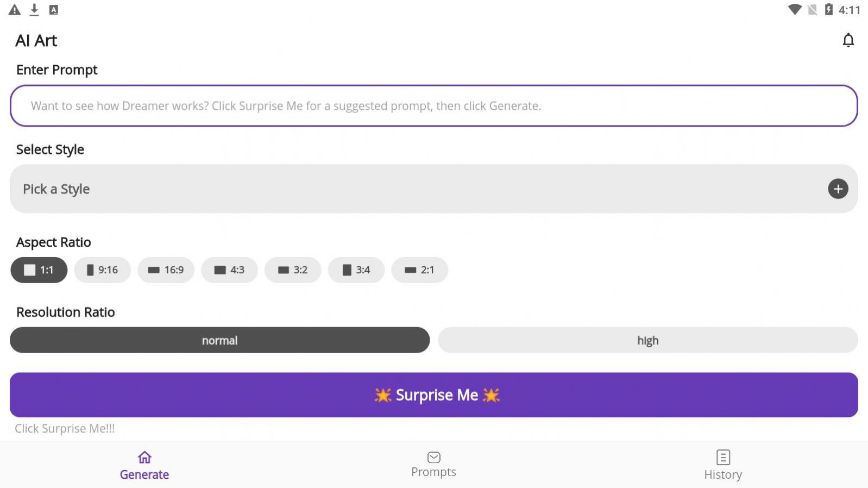Click the warning triangle status icon
Viewport: 868px width, 488px height.
15,10
